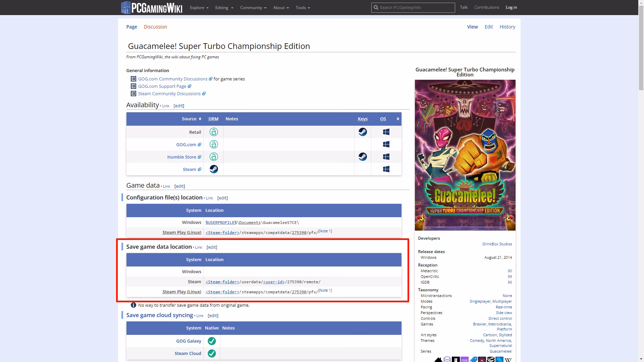644x362 pixels.
Task: Open the Tools dropdown menu
Action: [303, 7]
